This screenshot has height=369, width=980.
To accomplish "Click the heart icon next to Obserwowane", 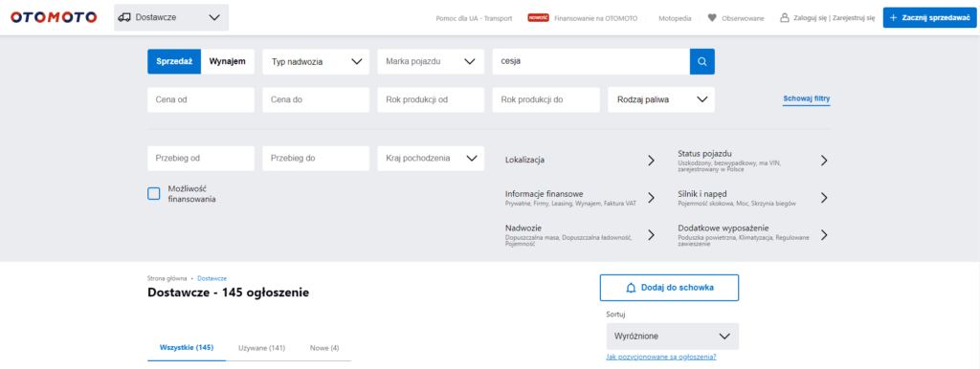I will (x=712, y=18).
